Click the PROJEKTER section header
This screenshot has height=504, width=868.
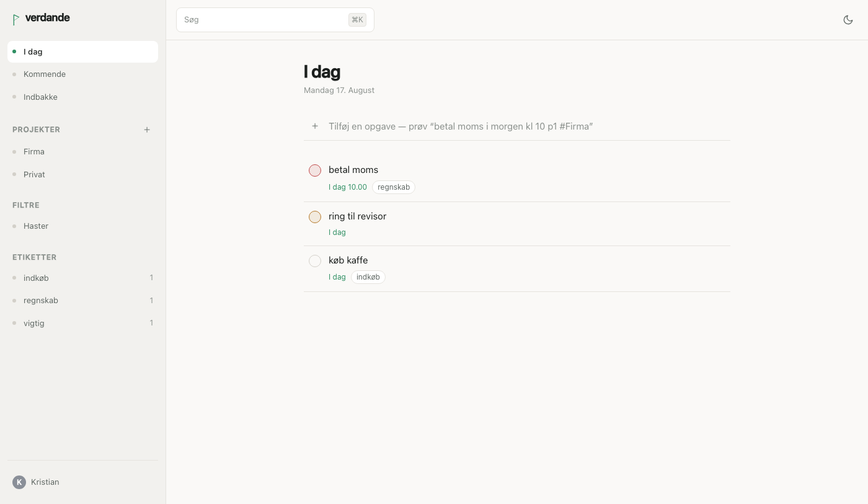click(37, 130)
